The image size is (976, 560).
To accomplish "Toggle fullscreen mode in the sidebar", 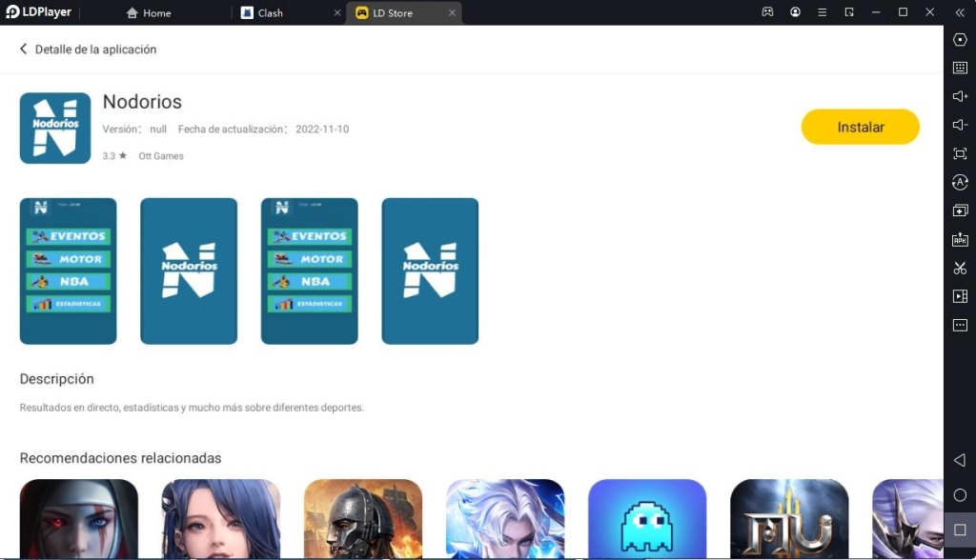I will [960, 153].
